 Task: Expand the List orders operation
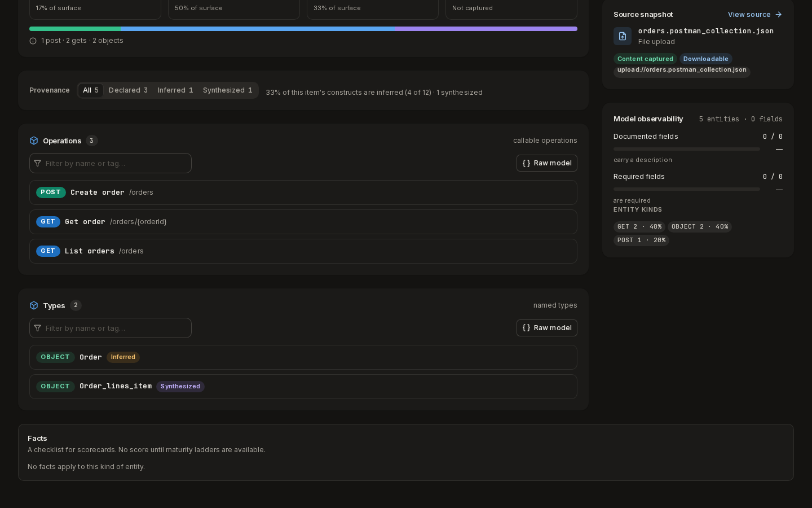click(303, 251)
